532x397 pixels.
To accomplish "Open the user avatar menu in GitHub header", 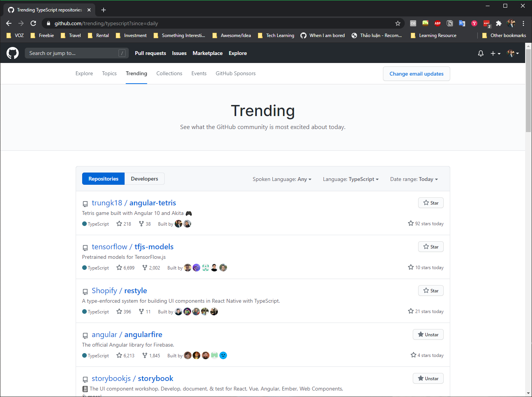I will [513, 53].
